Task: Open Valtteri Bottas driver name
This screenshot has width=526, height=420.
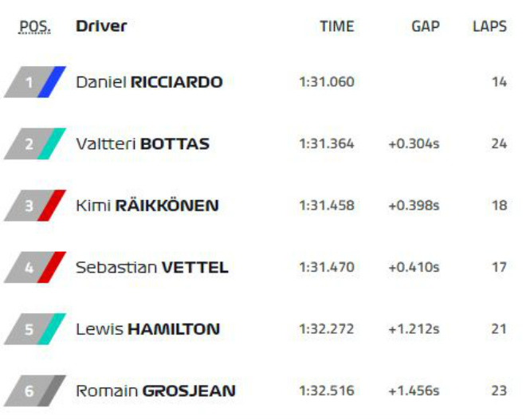Action: [x=143, y=144]
